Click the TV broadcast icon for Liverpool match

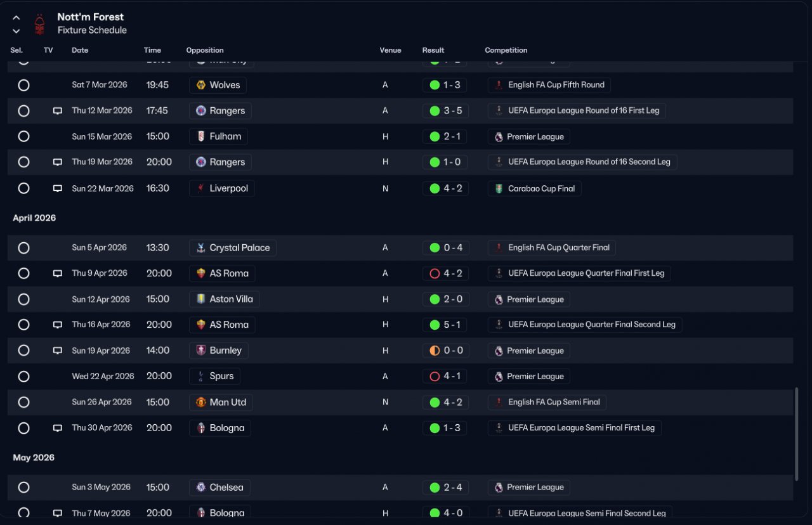pos(58,188)
